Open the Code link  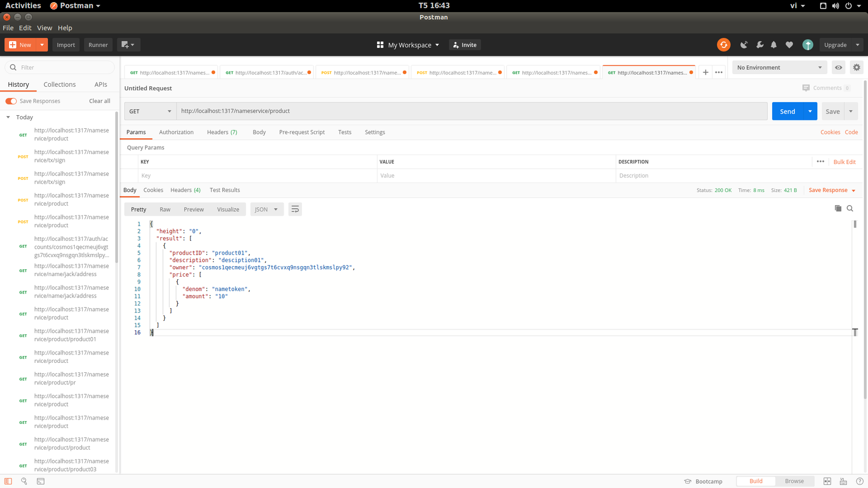(x=851, y=132)
